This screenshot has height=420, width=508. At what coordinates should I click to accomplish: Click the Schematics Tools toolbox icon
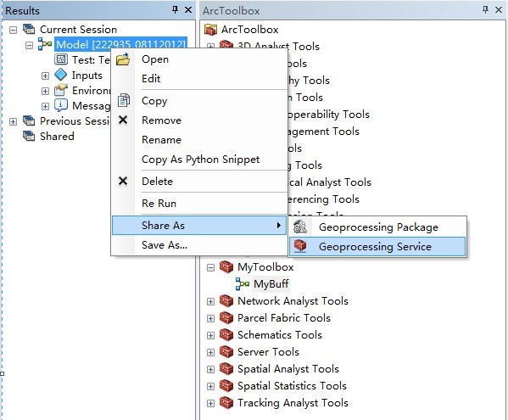226,335
